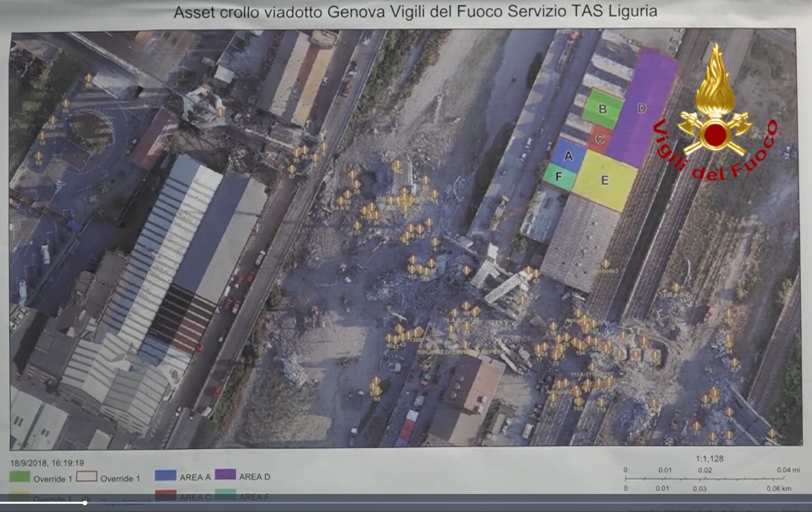This screenshot has width=812, height=512.
Task: Click the marker above label 110
Action: 413,269
